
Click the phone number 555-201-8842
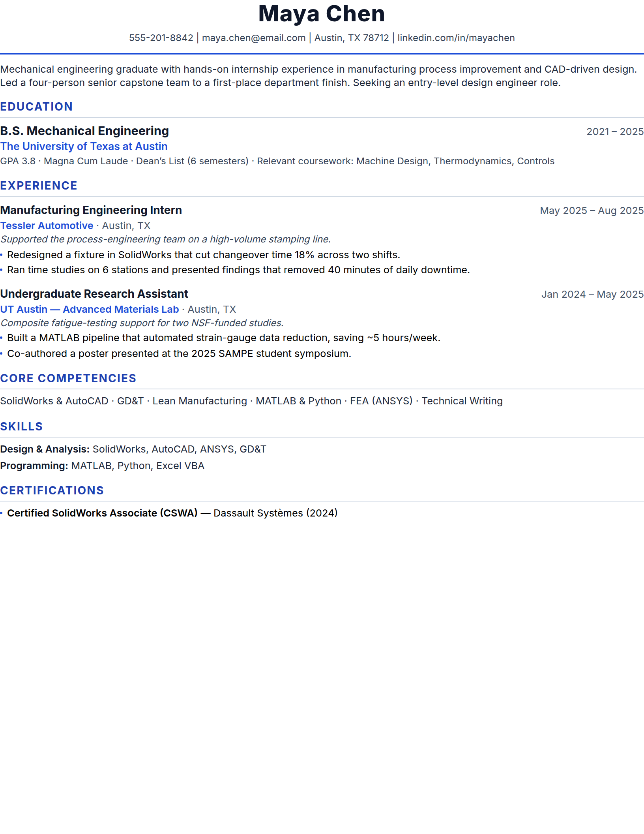(x=161, y=38)
